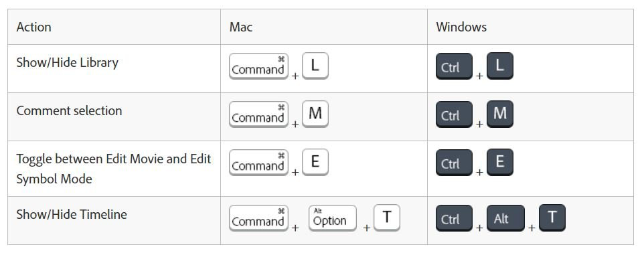Click the white M key icon for Mac
Viewport: 644px width, 253px height.
[315, 114]
